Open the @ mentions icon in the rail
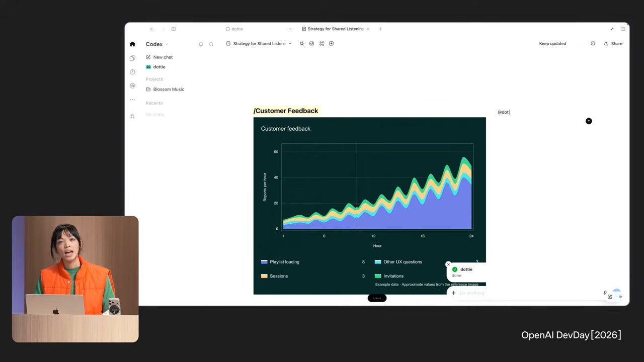The width and height of the screenshot is (644, 362). point(132,86)
